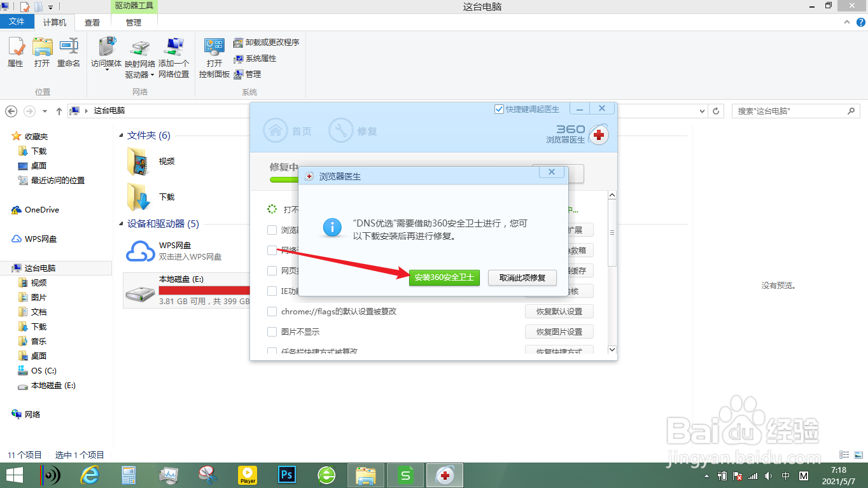Click the blue info icon in the dialog
Viewport: 868px width, 488px height.
(x=332, y=227)
